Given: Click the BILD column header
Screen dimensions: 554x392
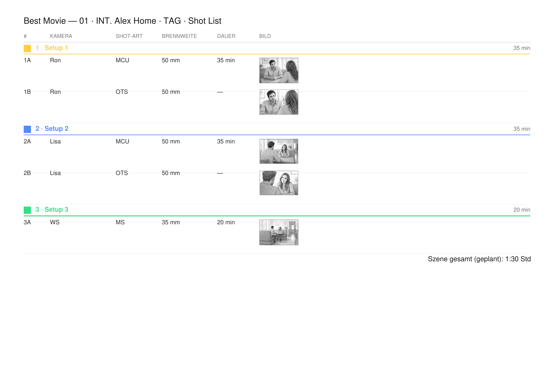Looking at the screenshot, I should (265, 36).
